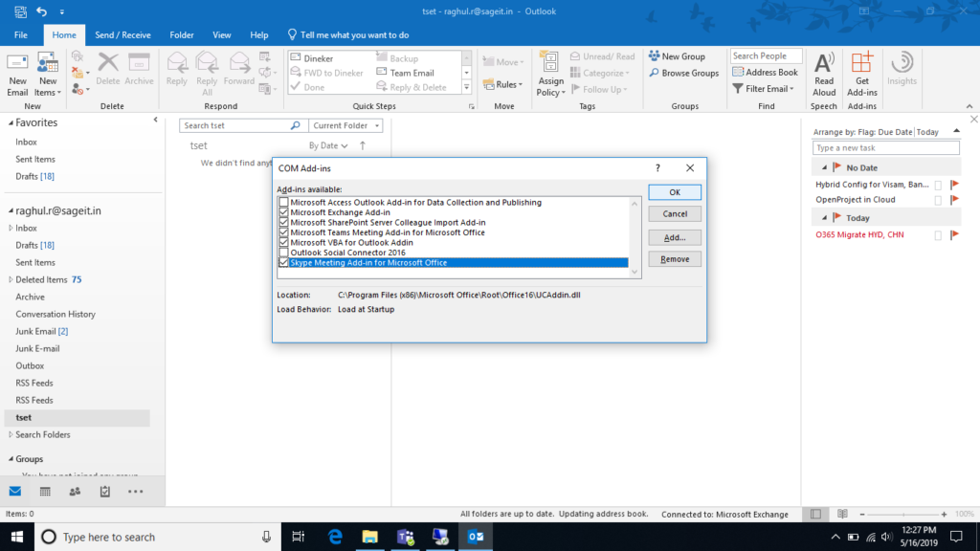
Task: Open the Tasks view in bottom navigation
Action: (105, 492)
